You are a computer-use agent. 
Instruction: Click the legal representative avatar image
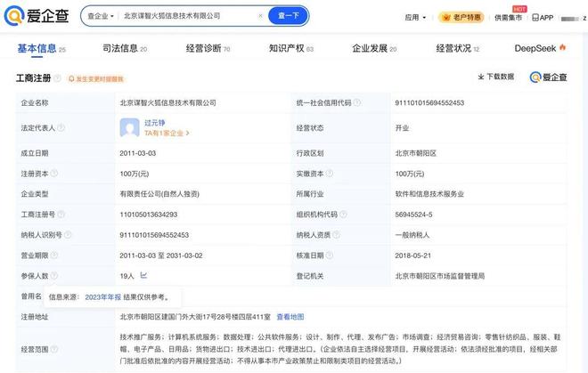coord(129,127)
